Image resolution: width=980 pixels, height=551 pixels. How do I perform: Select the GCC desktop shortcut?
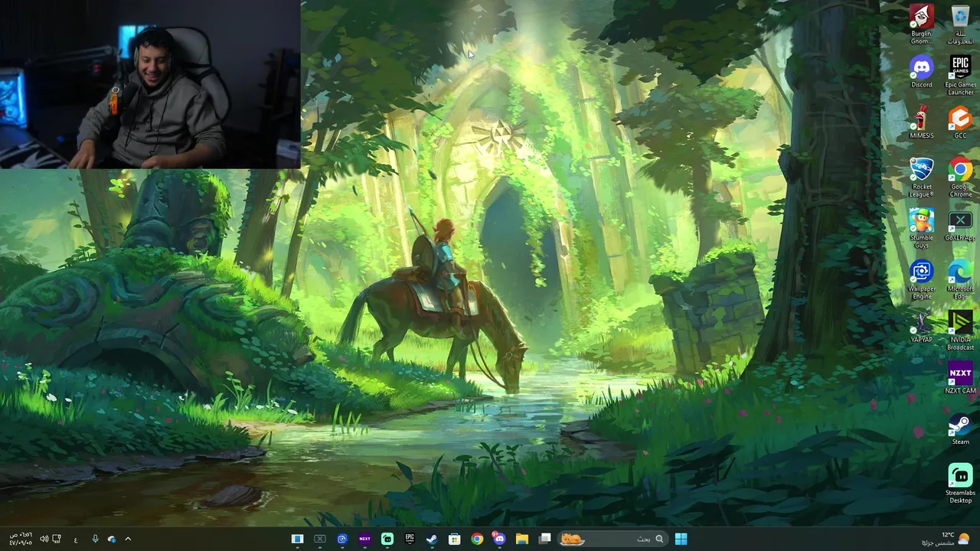960,122
